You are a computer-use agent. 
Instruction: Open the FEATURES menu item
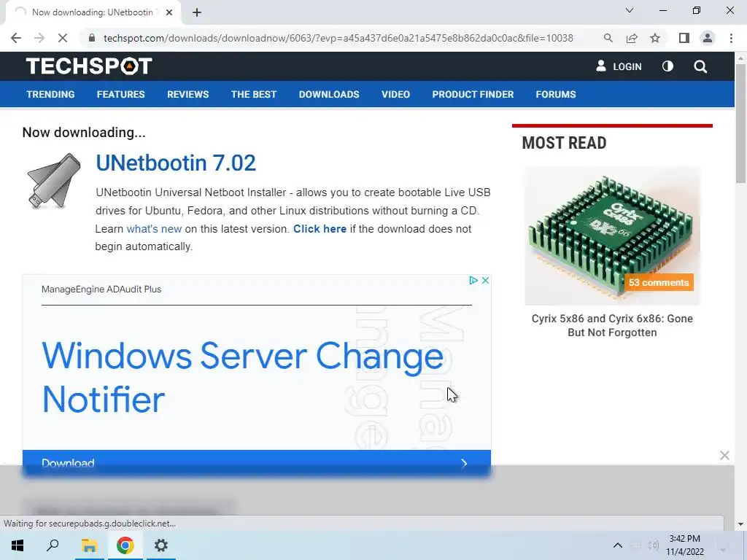click(120, 94)
